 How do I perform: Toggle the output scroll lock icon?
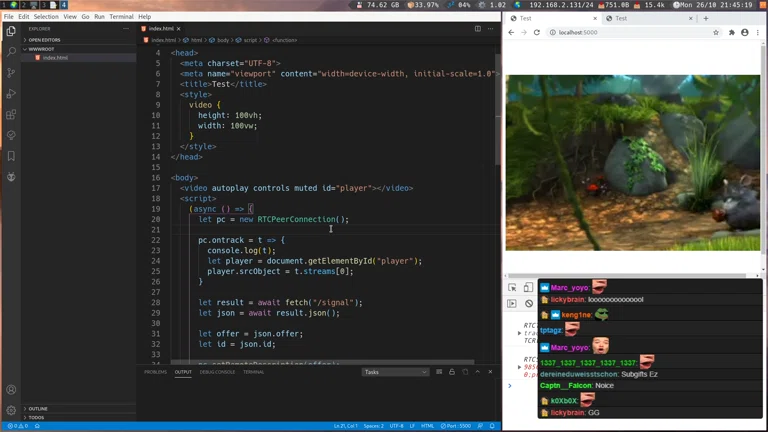click(451, 372)
